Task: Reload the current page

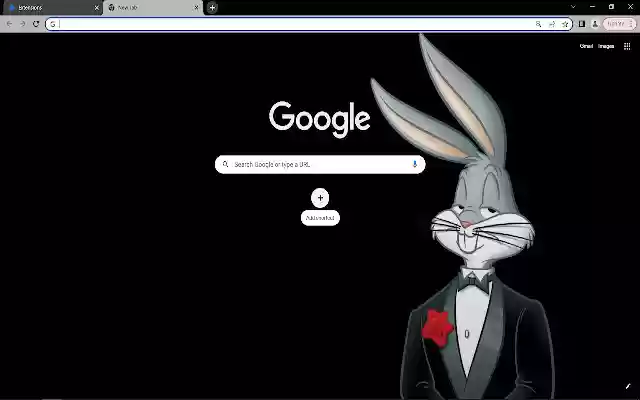Action: coord(36,24)
